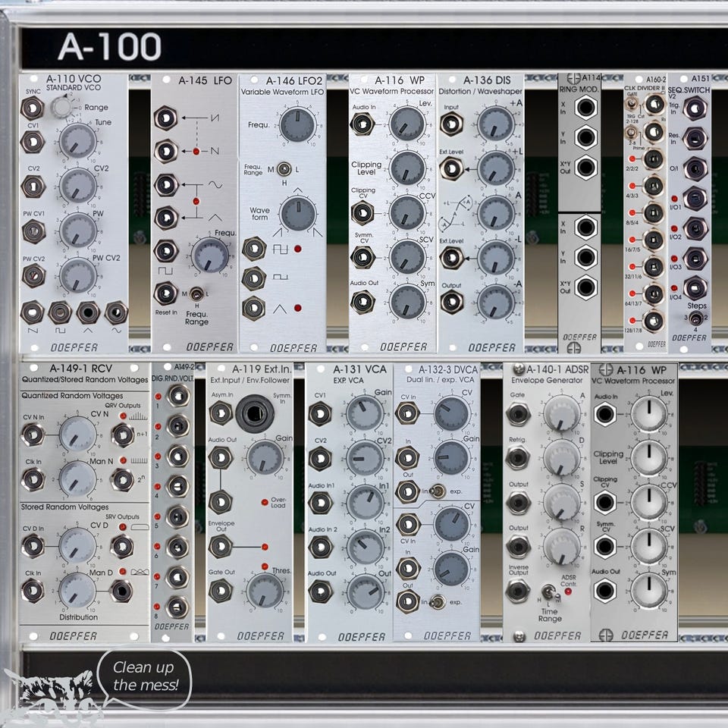Flip the Frequ. Range switch on A-145 LFO
728x728 pixels.
[x=197, y=294]
